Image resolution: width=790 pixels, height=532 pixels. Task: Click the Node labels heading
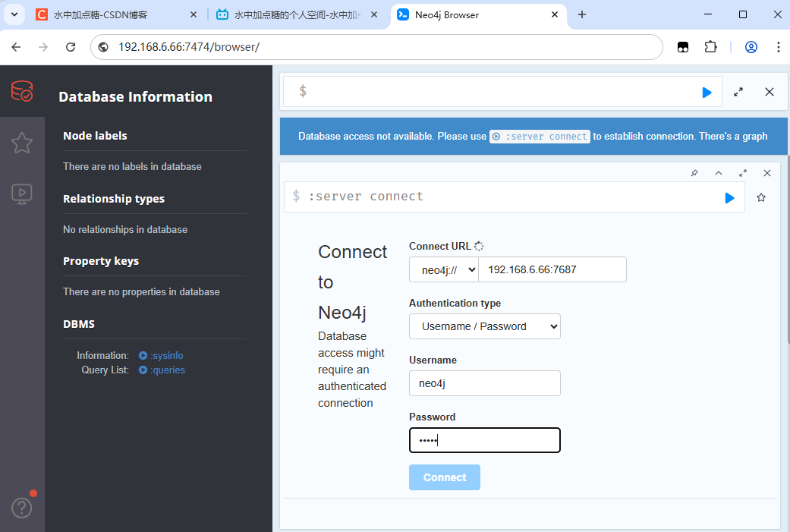click(x=95, y=136)
